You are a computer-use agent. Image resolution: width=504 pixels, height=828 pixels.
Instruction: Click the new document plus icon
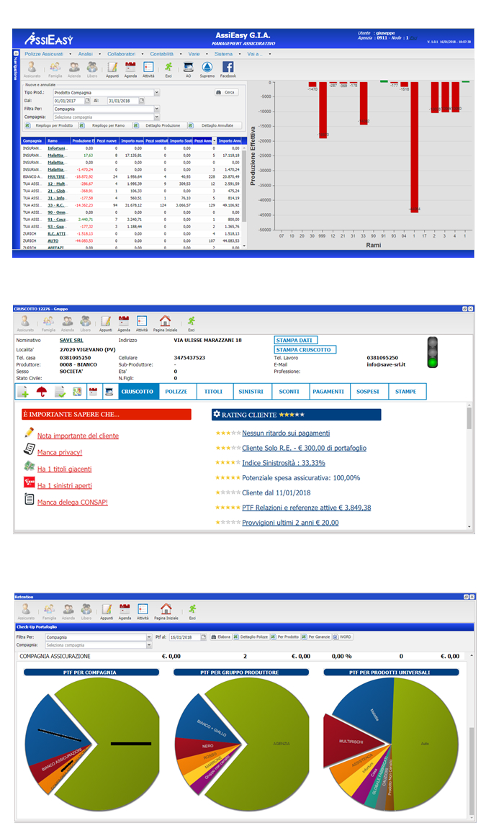click(x=23, y=391)
